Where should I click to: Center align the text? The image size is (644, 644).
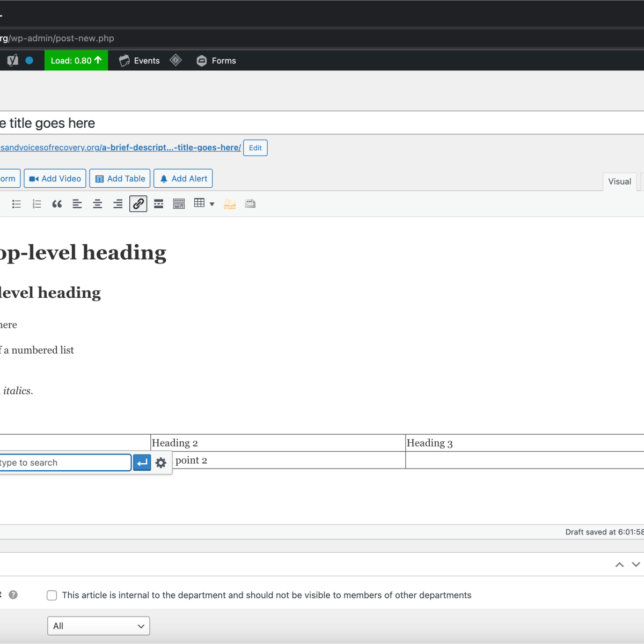(98, 204)
